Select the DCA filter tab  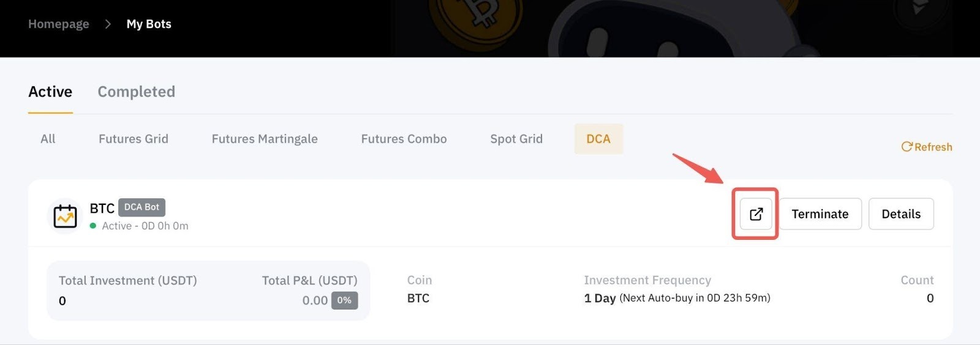coord(598,139)
